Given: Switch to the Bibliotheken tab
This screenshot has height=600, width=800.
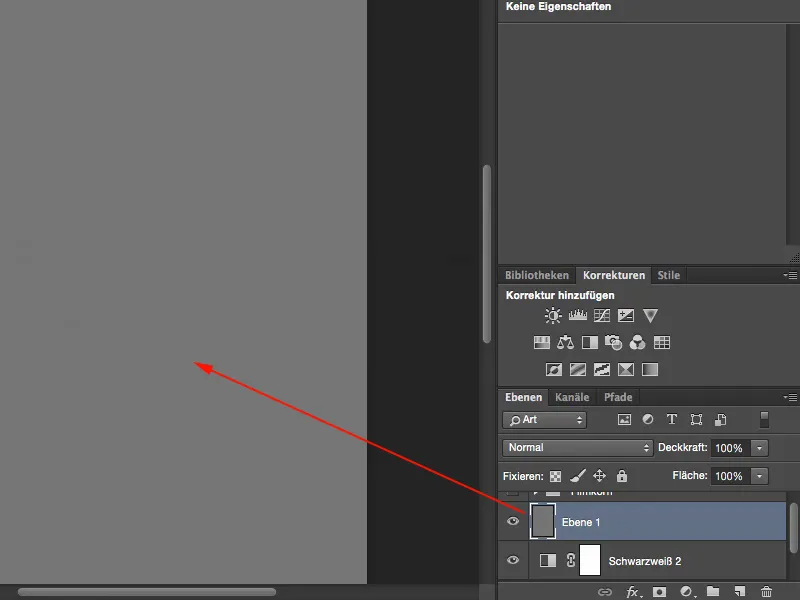Looking at the screenshot, I should pos(537,275).
